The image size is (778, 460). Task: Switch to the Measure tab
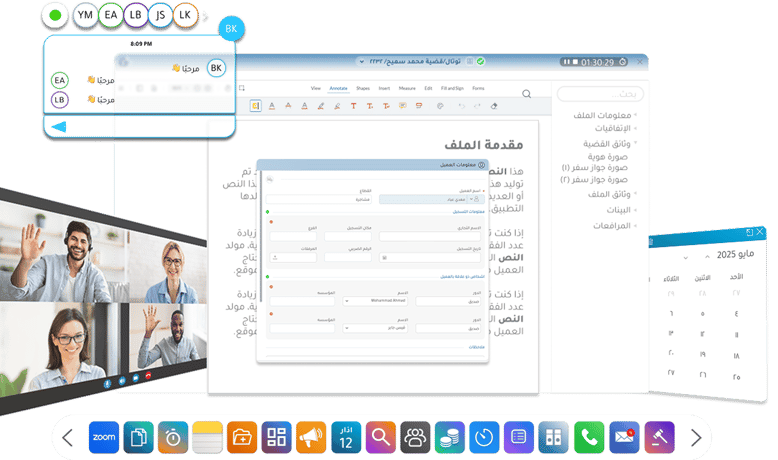coord(407,88)
